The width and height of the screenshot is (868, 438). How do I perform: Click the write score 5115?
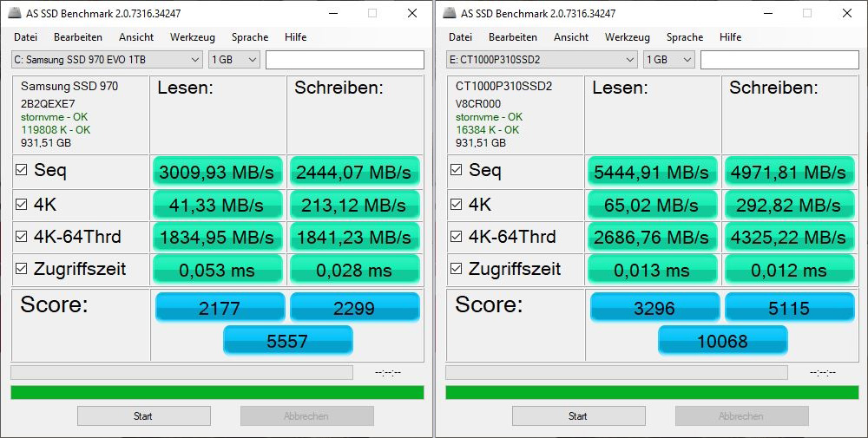[x=790, y=307]
